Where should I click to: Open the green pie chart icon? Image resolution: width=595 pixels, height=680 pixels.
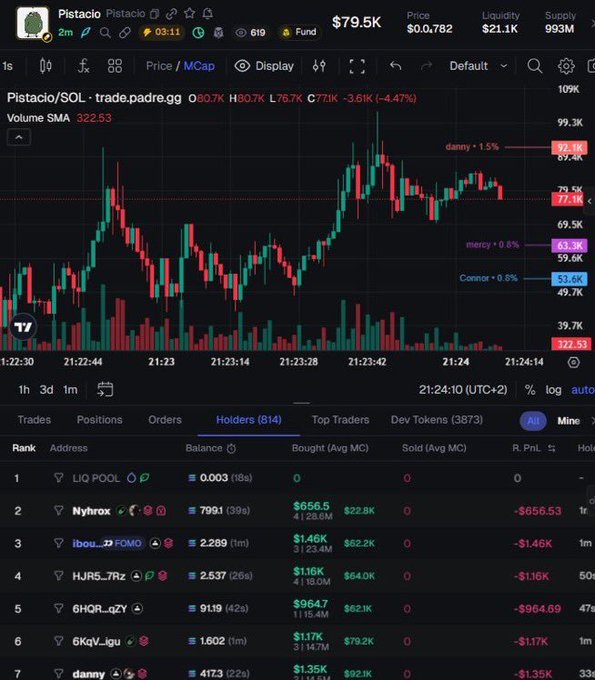[x=198, y=33]
